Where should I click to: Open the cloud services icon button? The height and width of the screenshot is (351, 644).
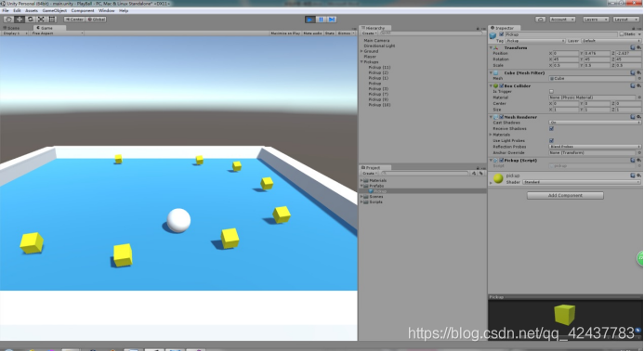(x=541, y=19)
